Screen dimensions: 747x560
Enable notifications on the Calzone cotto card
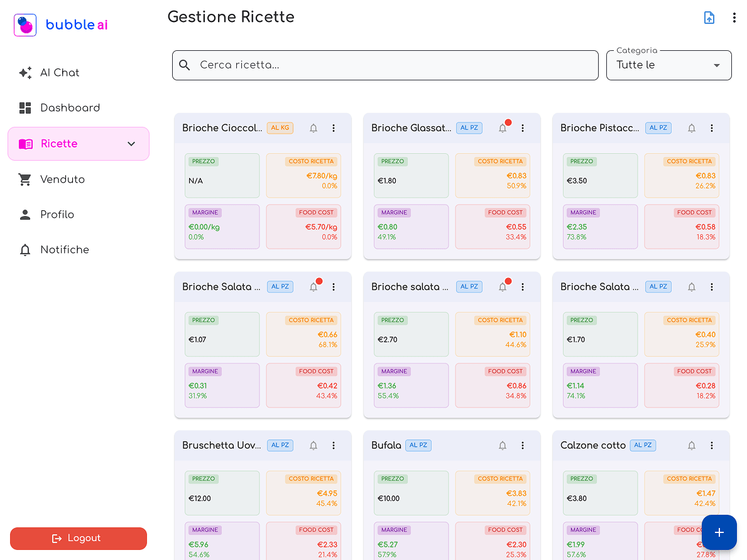692,445
